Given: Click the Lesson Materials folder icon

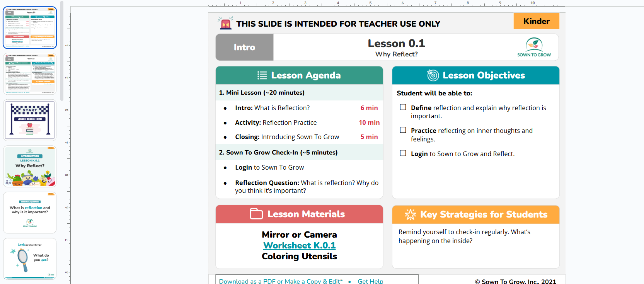Looking at the screenshot, I should [256, 214].
